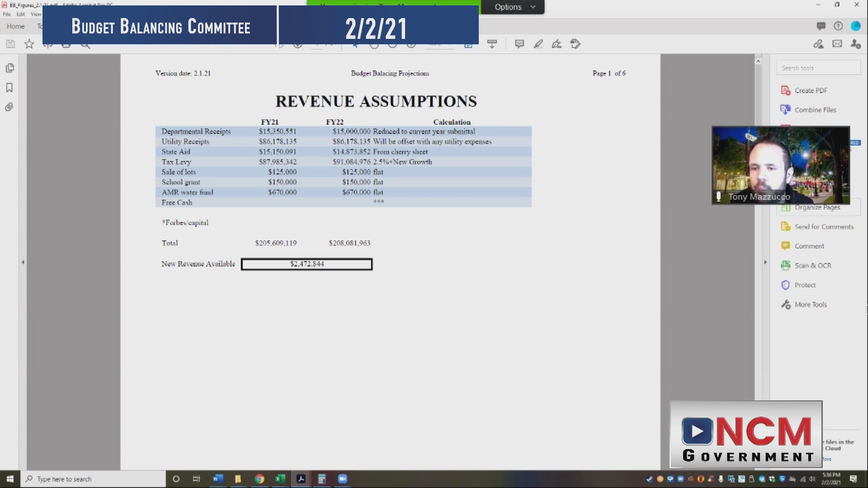Collapse the right tools pane arrow
The image size is (868, 488).
tap(765, 262)
